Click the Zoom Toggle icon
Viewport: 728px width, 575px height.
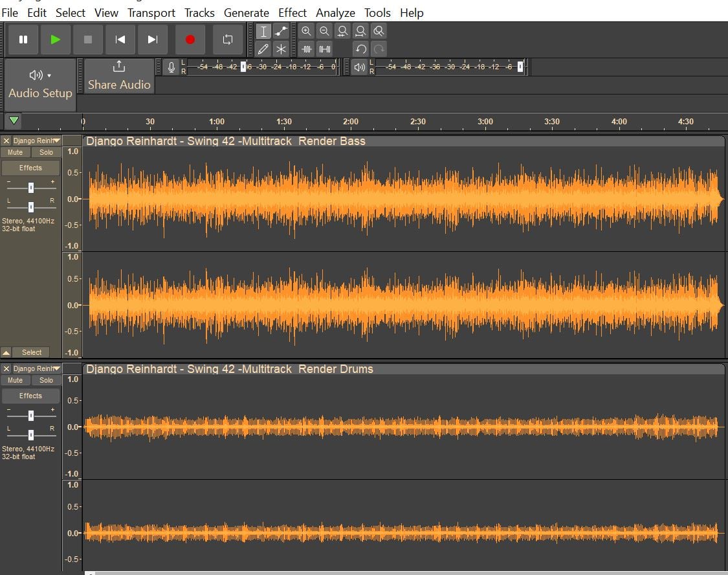click(379, 31)
